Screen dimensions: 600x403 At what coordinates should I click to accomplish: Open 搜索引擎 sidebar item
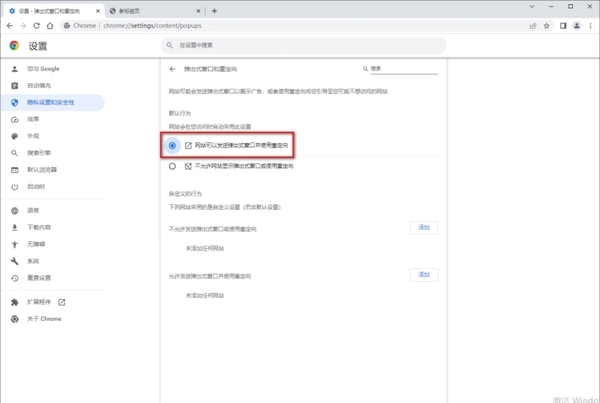coord(53,153)
